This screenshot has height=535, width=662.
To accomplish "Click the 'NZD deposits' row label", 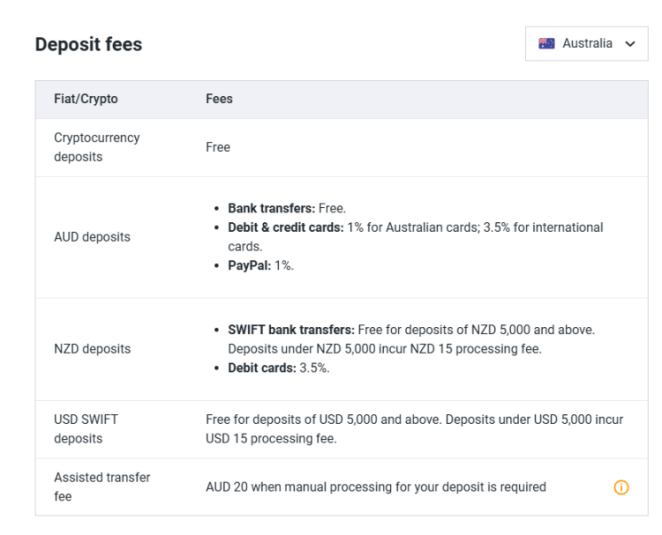I will click(x=92, y=349).
